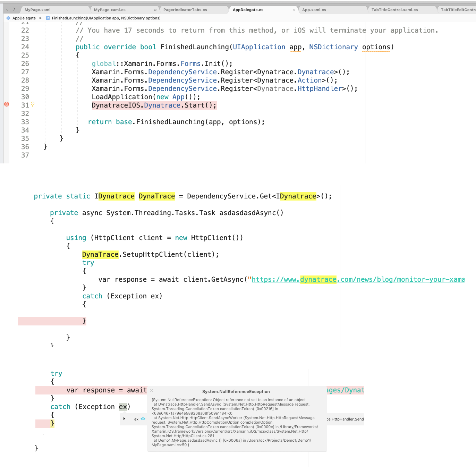Expand the ex variable disclosure triangle
This screenshot has width=476, height=467.
coord(124,419)
